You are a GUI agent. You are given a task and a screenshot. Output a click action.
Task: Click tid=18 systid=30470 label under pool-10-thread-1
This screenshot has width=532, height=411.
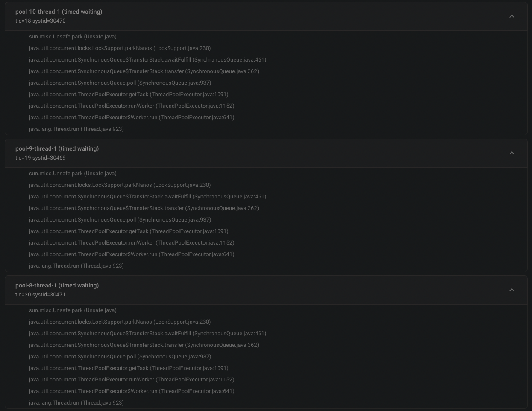[x=41, y=21]
